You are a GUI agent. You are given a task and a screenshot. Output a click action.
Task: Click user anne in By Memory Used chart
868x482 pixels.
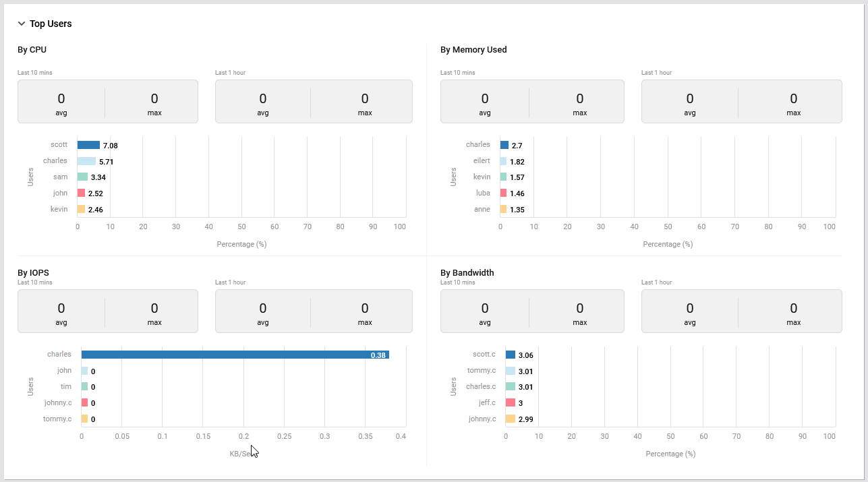pos(482,209)
